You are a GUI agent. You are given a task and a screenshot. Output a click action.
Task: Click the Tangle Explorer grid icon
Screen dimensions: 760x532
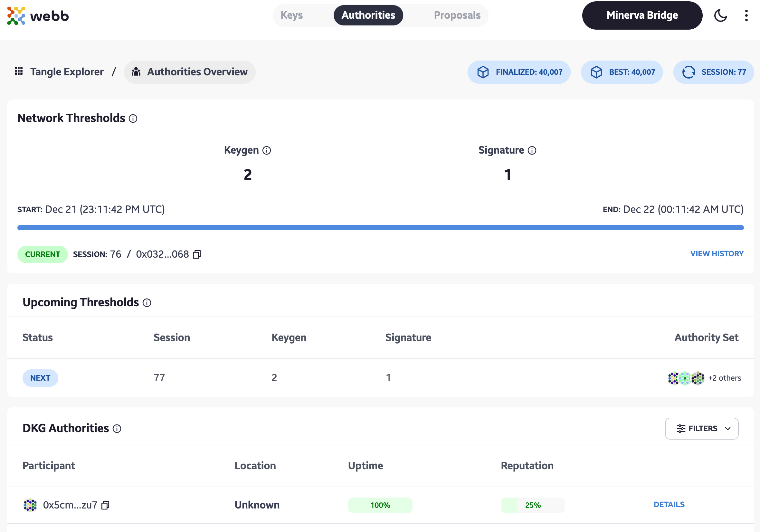19,71
